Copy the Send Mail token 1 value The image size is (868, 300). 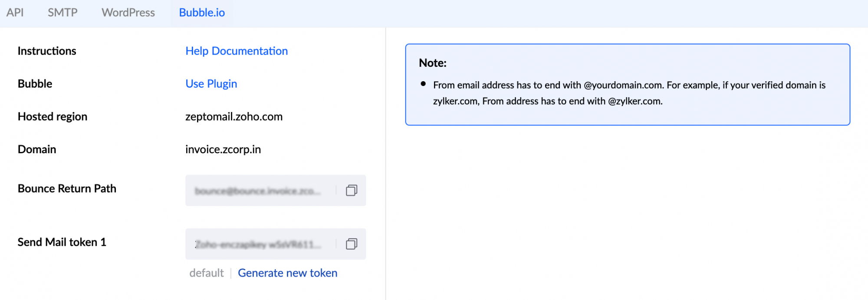pos(351,244)
